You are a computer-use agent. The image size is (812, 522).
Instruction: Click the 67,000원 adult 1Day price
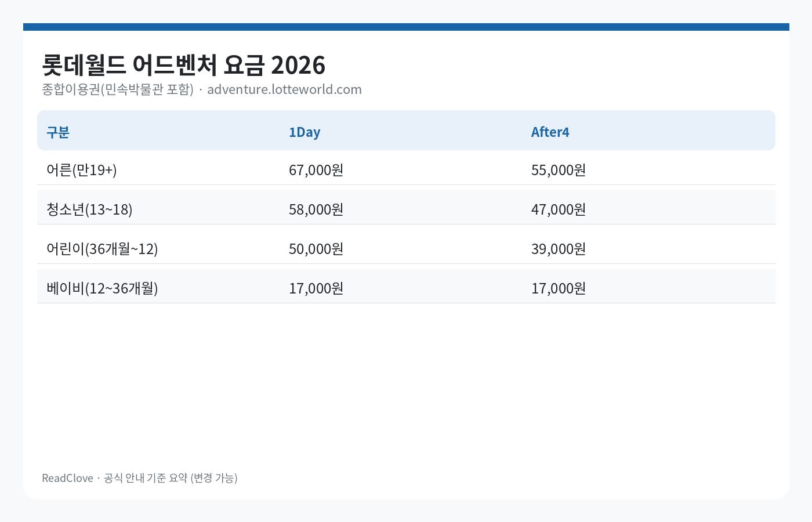click(316, 170)
